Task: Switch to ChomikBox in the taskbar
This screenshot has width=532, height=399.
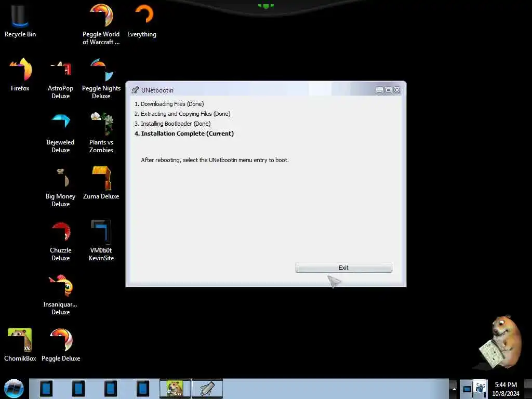Action: click(x=175, y=389)
